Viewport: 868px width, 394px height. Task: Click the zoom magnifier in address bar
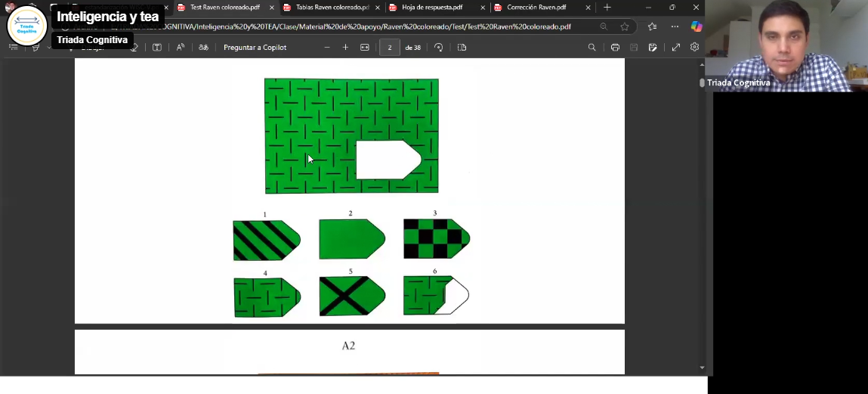pyautogui.click(x=604, y=26)
